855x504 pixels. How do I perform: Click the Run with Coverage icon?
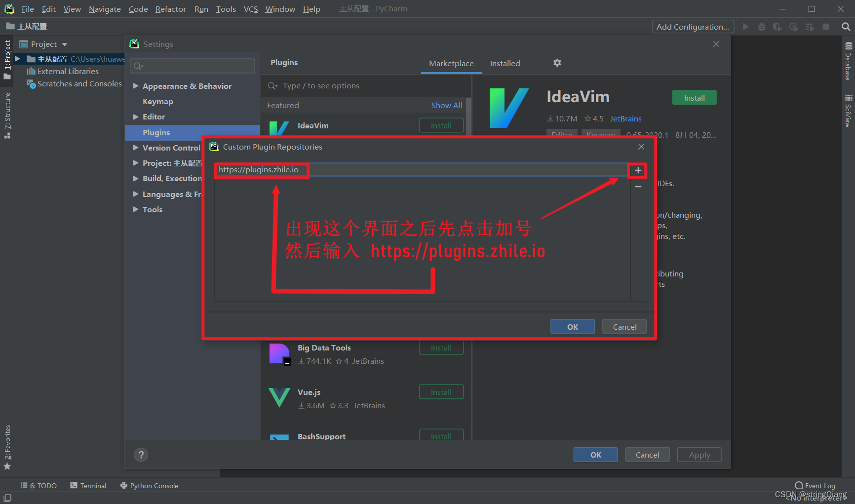(x=777, y=27)
